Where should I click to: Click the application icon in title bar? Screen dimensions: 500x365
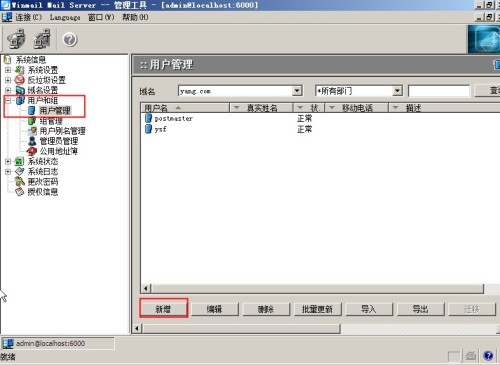(5, 5)
